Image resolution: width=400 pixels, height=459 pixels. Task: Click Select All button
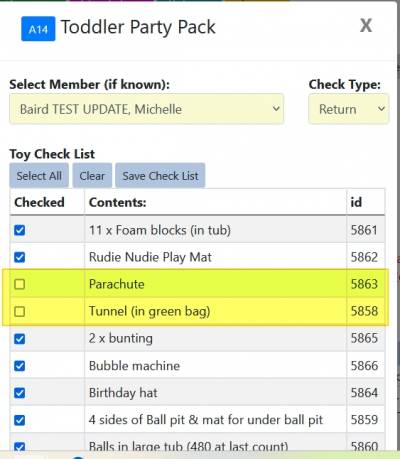coord(39,176)
